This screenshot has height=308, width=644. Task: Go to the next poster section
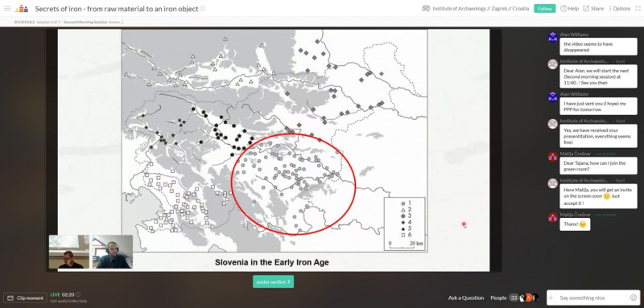273,281
